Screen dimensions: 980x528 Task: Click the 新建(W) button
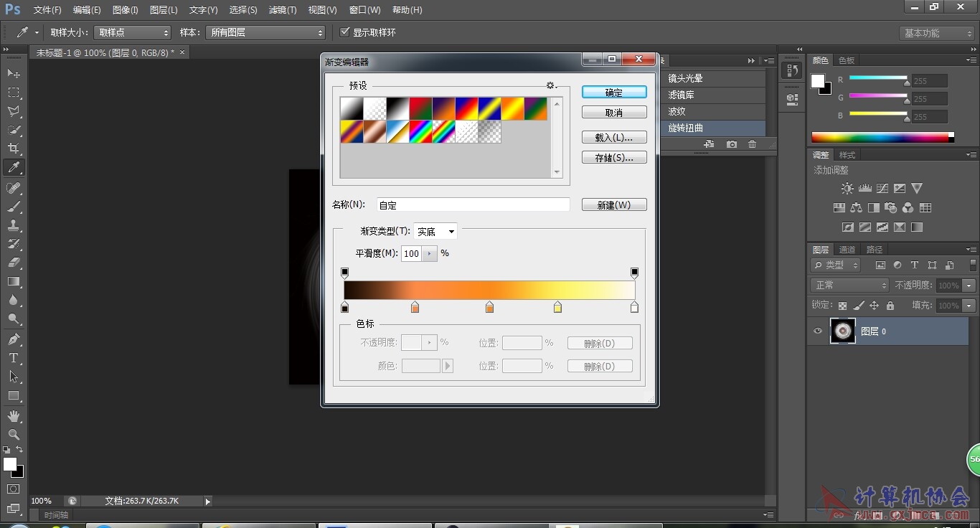click(614, 205)
